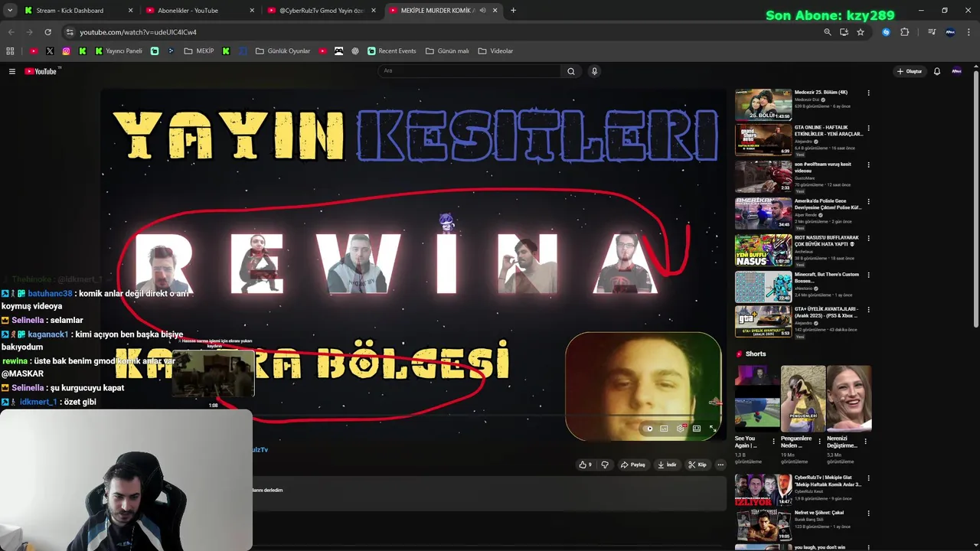980x551 pixels.
Task: Open the Penguenlere Neden short
Action: pyautogui.click(x=803, y=398)
